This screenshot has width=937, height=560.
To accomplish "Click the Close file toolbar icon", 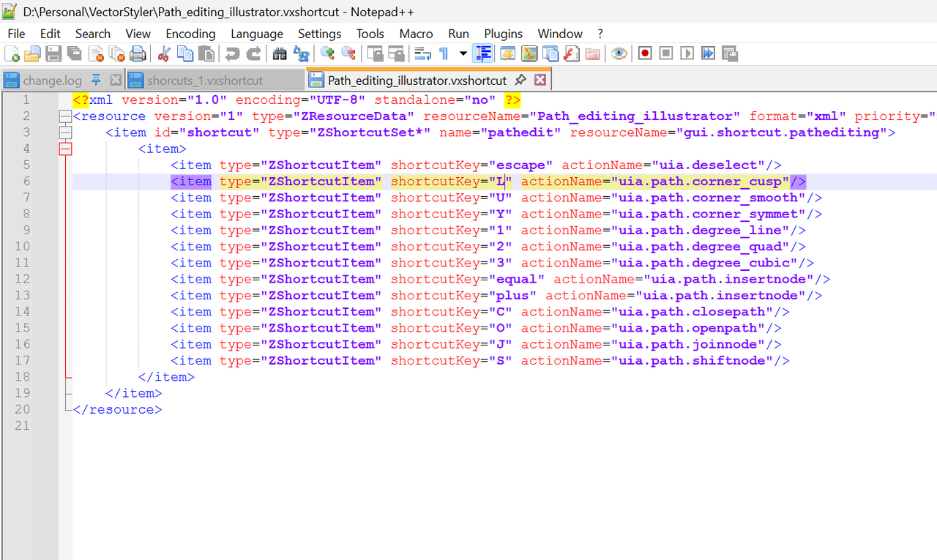I will [96, 53].
